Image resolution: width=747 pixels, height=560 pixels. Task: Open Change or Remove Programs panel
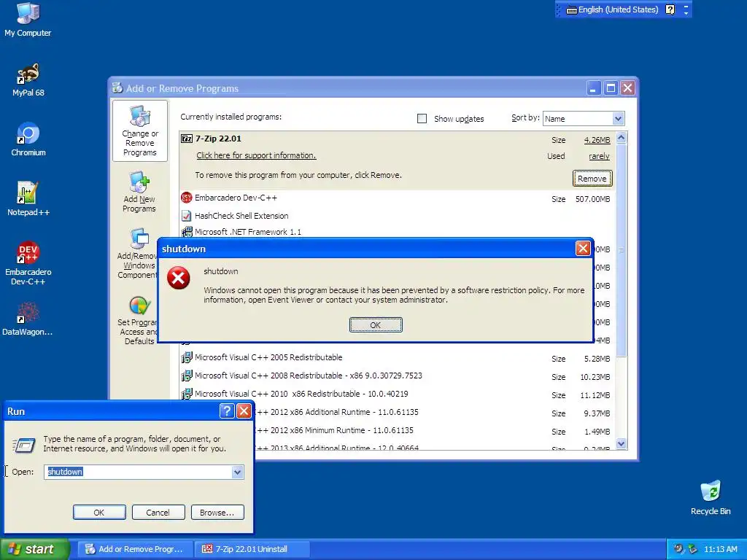click(x=139, y=131)
